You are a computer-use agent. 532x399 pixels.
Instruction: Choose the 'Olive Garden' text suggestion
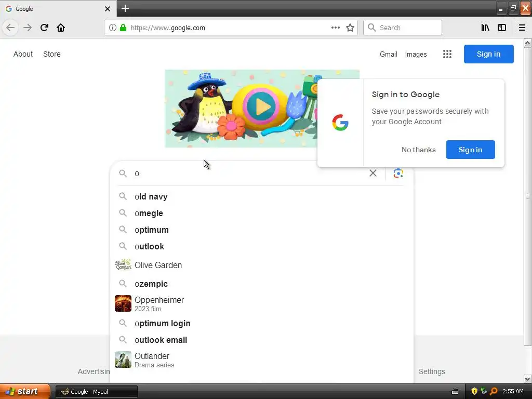click(158, 265)
